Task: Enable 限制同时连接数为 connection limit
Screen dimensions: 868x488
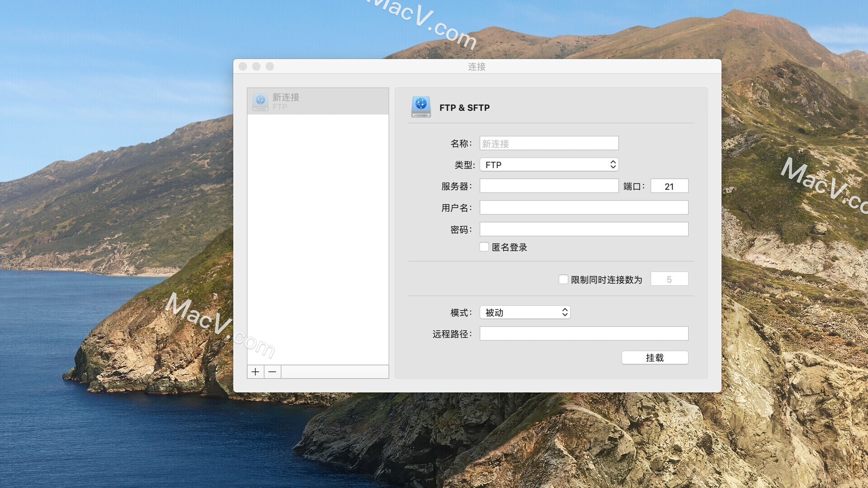Action: pos(563,279)
